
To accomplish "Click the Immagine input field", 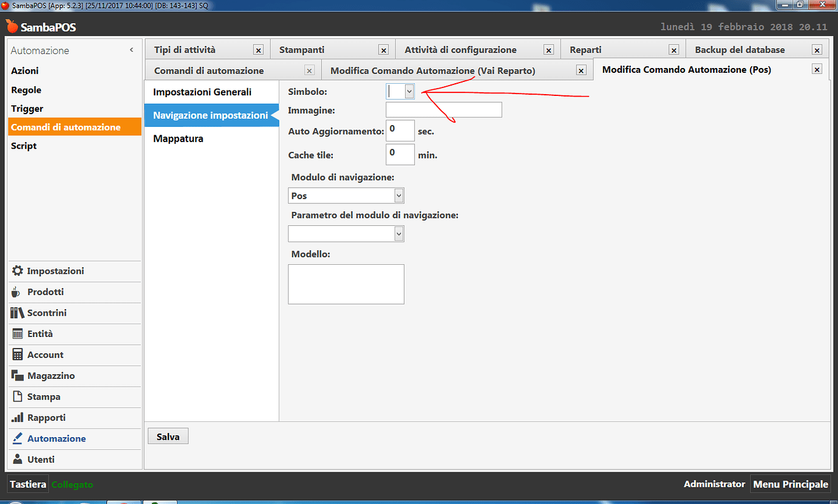I will 443,109.
